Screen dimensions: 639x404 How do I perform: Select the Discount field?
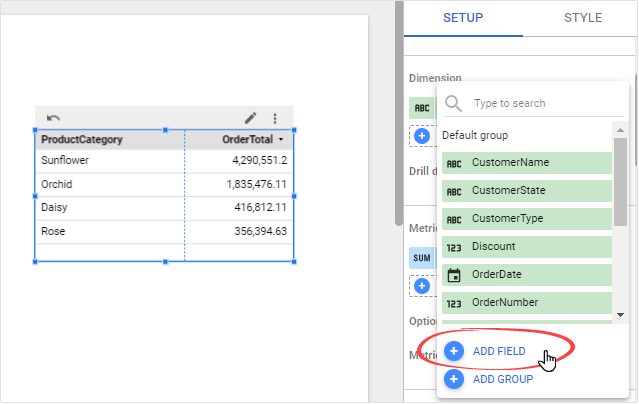[527, 247]
